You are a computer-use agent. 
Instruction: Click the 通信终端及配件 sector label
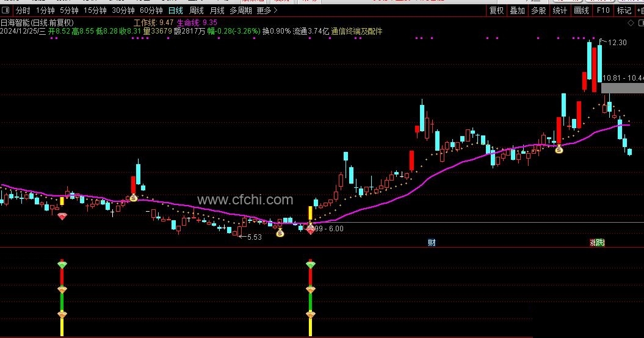click(356, 31)
